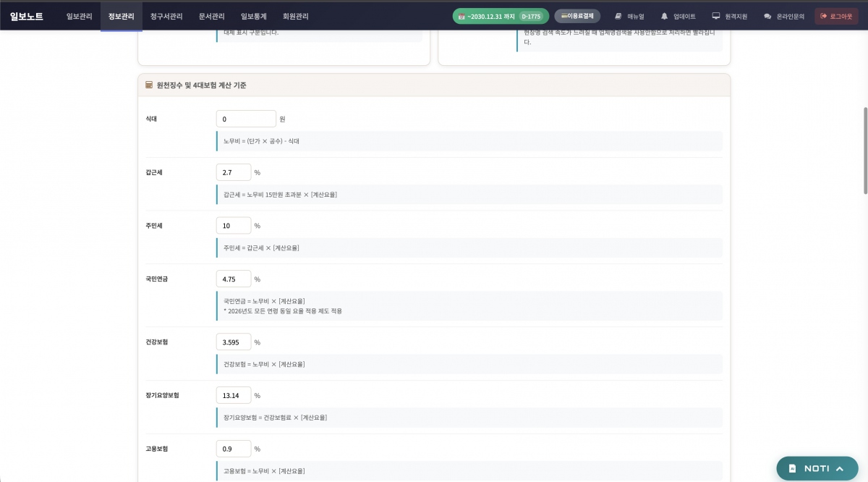Select the 국민연금 percentage field
The width and height of the screenshot is (868, 482).
click(233, 279)
